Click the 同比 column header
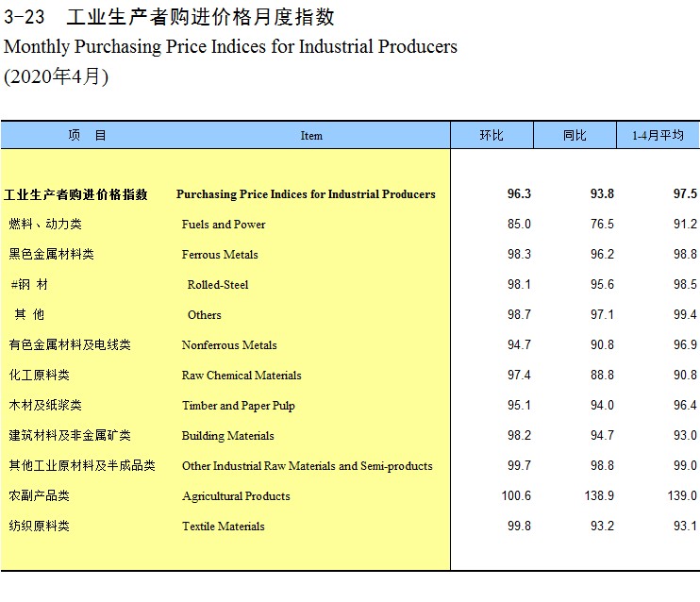This screenshot has width=700, height=602. (575, 135)
